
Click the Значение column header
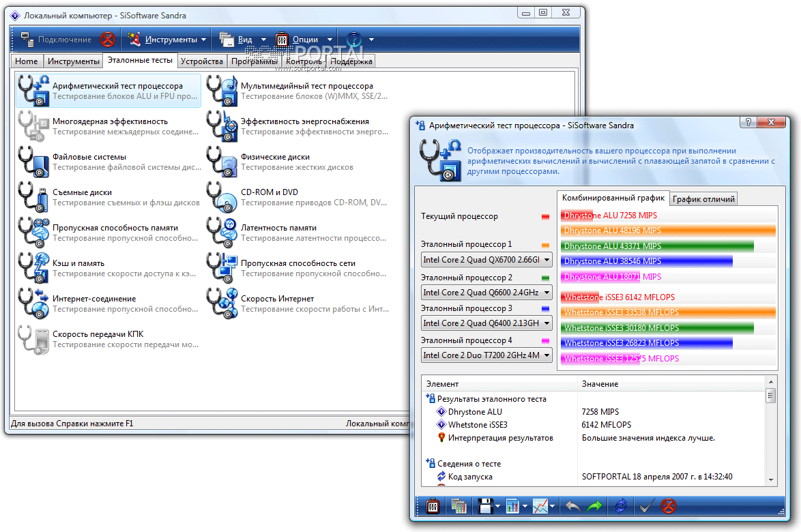coord(671,383)
